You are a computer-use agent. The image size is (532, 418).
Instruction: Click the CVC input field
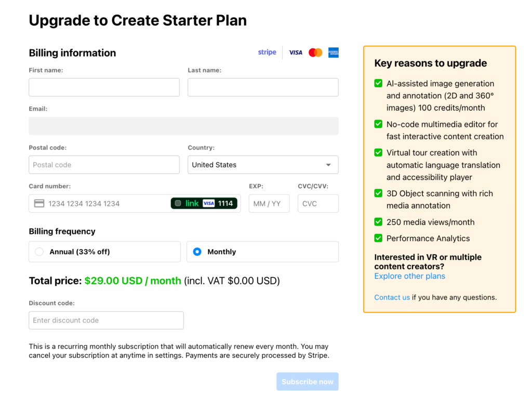318,204
